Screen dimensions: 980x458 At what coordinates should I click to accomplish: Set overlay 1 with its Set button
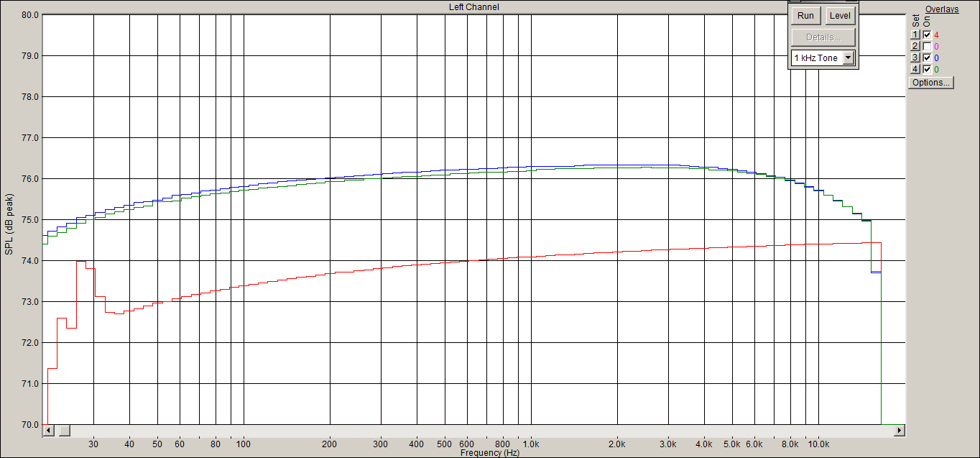(x=915, y=35)
